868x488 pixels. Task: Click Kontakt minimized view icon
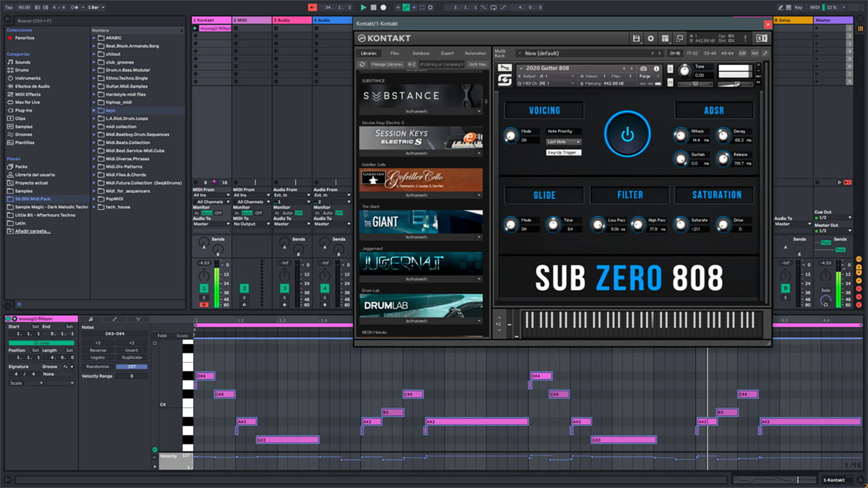click(680, 38)
